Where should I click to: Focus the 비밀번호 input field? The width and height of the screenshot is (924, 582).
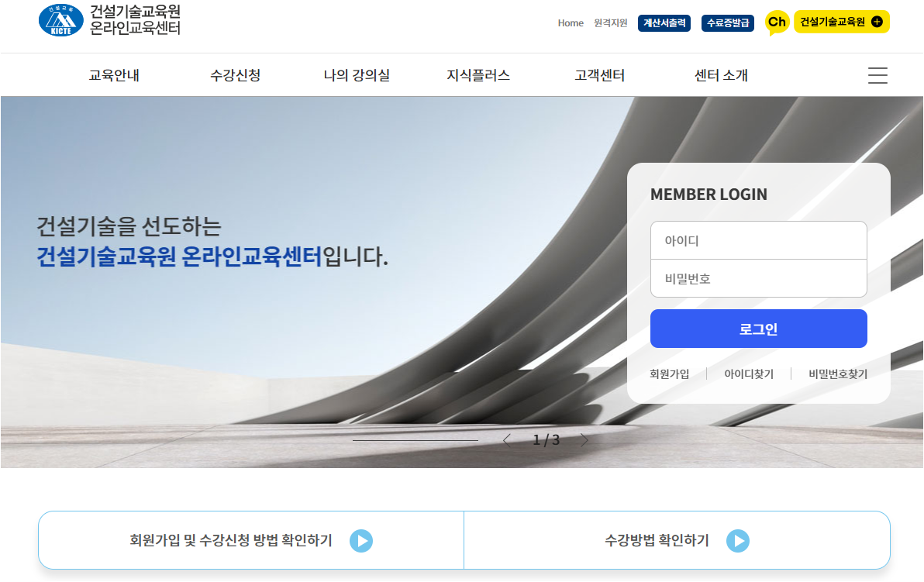[x=758, y=279]
